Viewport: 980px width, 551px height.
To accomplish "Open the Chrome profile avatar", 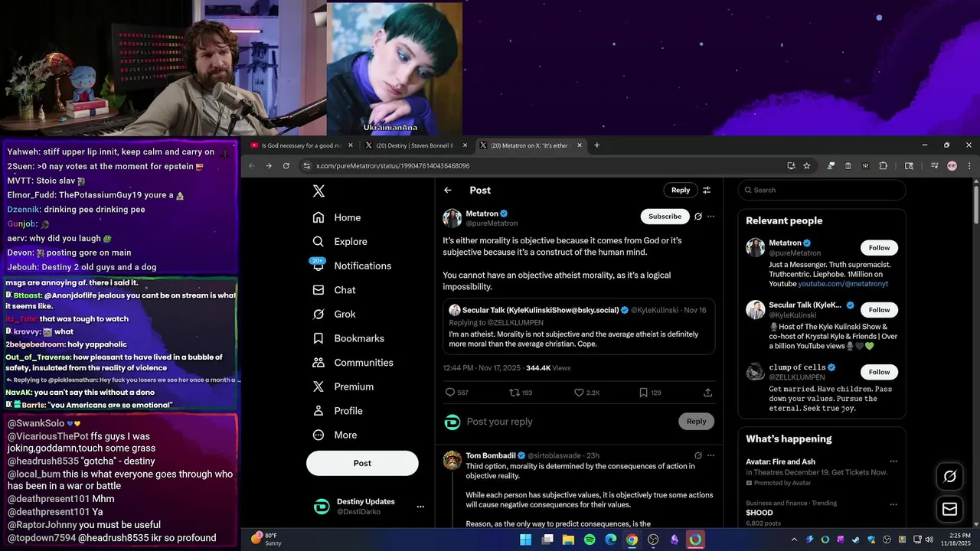I will coord(952,165).
